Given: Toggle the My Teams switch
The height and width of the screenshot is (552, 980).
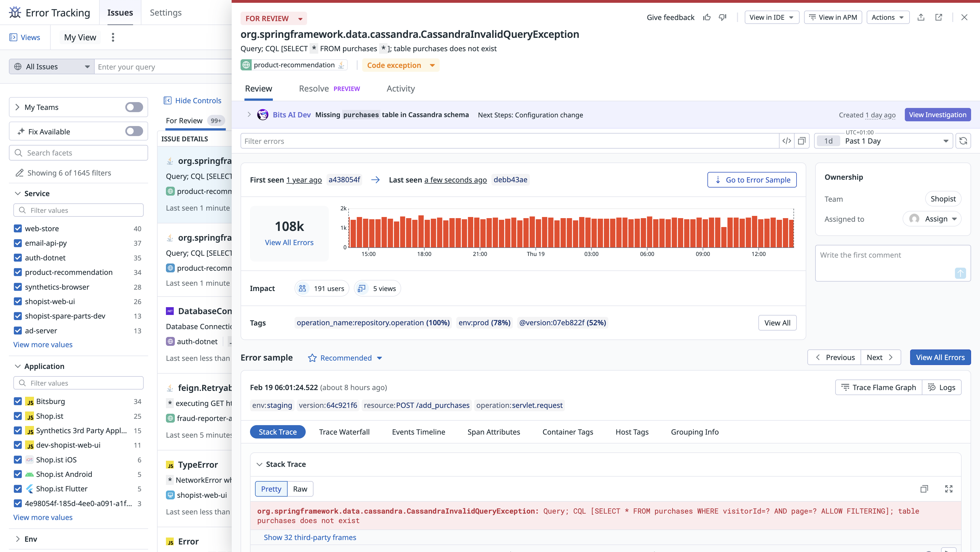Looking at the screenshot, I should tap(134, 107).
